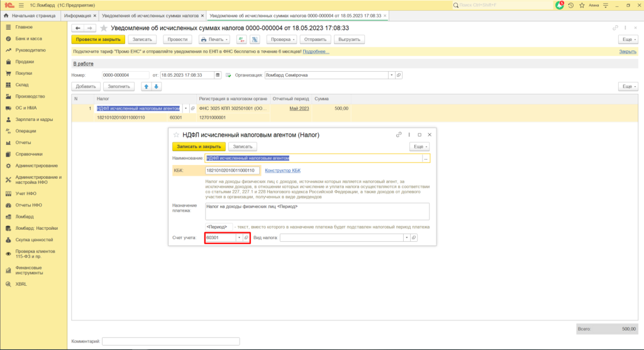This screenshot has height=350, width=644.
Task: Move row up with blue arrow
Action: [x=147, y=86]
